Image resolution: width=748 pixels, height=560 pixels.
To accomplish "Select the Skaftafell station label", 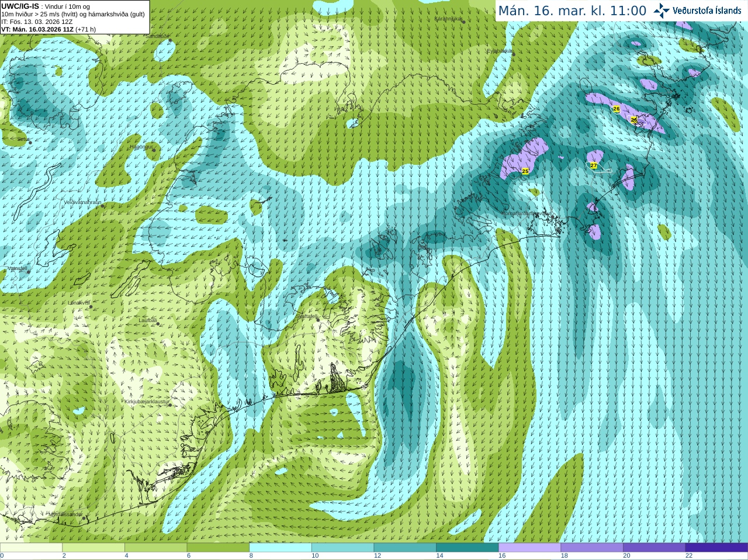I will click(x=307, y=316).
